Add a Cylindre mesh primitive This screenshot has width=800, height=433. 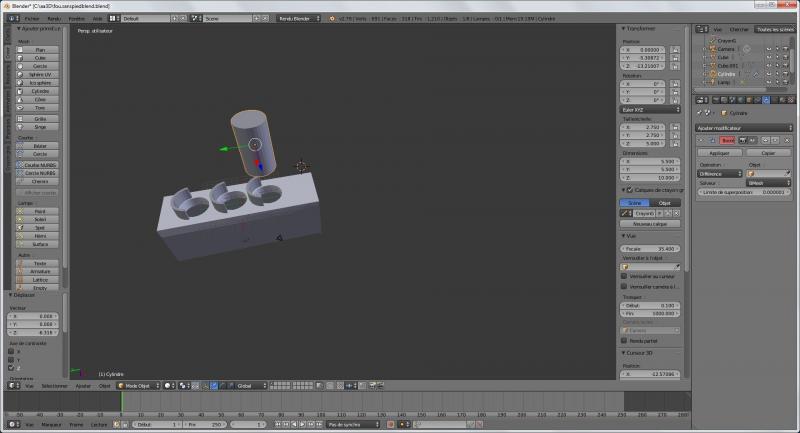[40, 91]
